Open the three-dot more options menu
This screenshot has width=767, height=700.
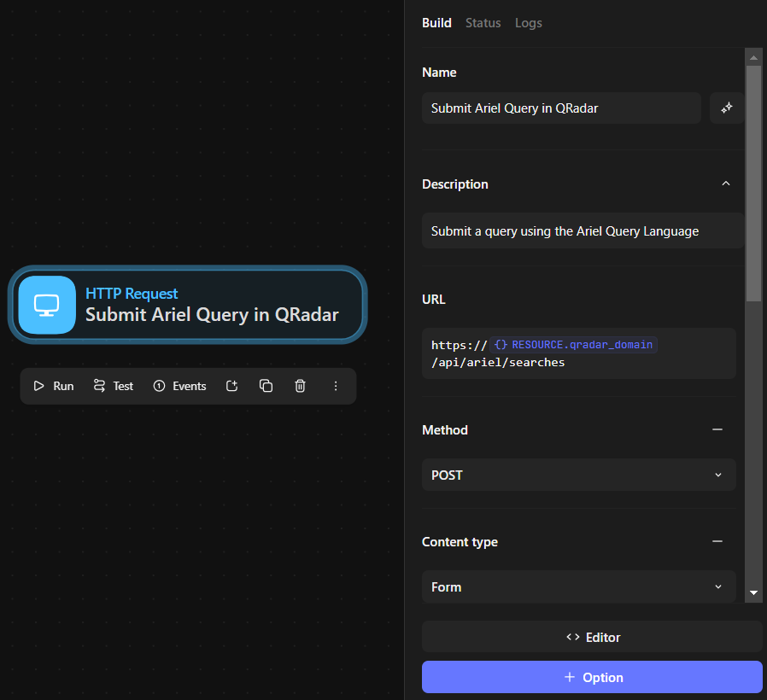tap(336, 386)
